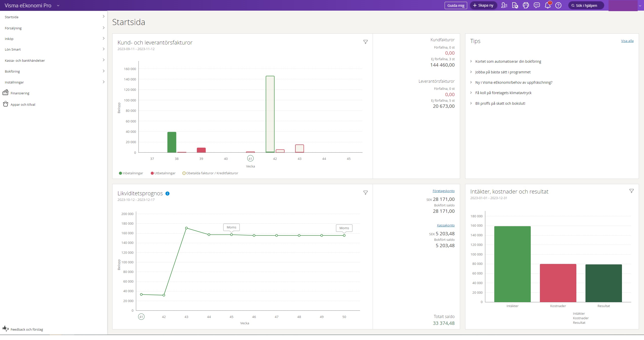
Task: Open filter for Kund- och leverantörsfakturor chart
Action: pos(365,42)
